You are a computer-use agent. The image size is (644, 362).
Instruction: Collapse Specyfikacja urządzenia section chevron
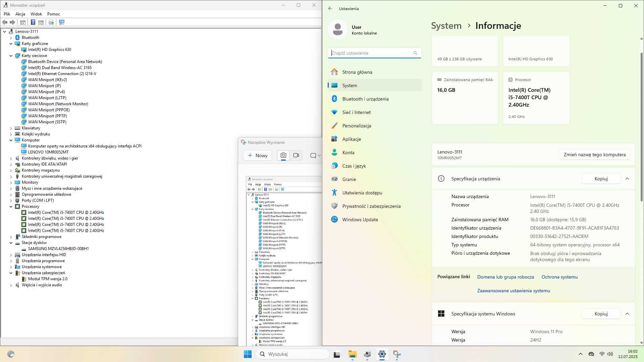click(x=627, y=179)
